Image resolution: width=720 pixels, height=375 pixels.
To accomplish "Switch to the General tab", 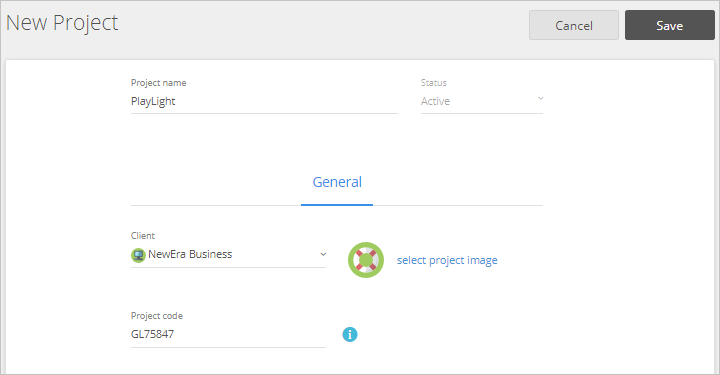I will pyautogui.click(x=337, y=182).
